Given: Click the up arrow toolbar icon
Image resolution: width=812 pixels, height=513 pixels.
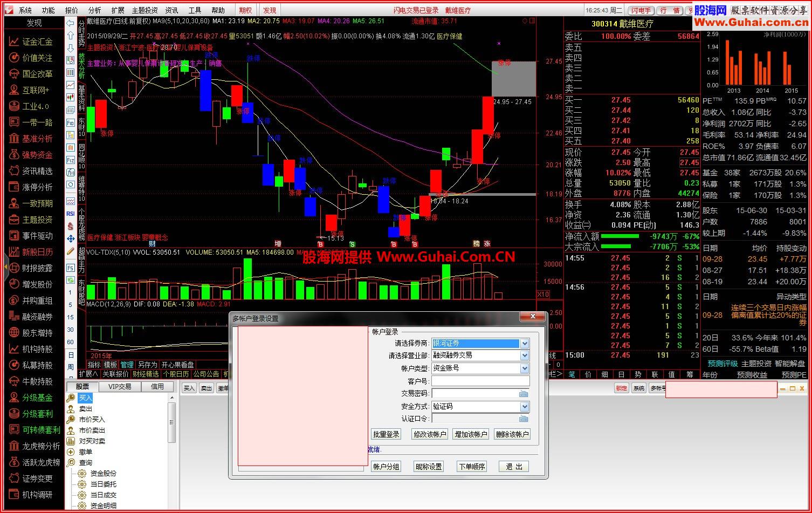Looking at the screenshot, I should (70, 36).
